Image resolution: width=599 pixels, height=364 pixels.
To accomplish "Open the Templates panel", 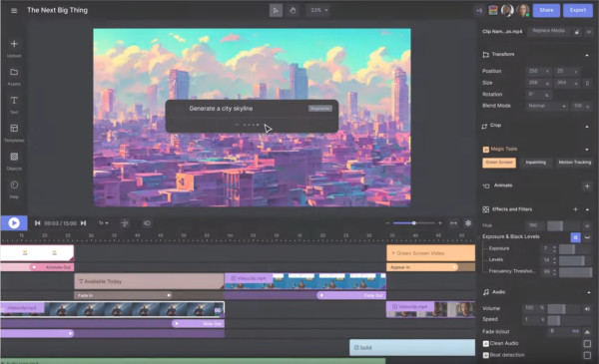I will (14, 134).
